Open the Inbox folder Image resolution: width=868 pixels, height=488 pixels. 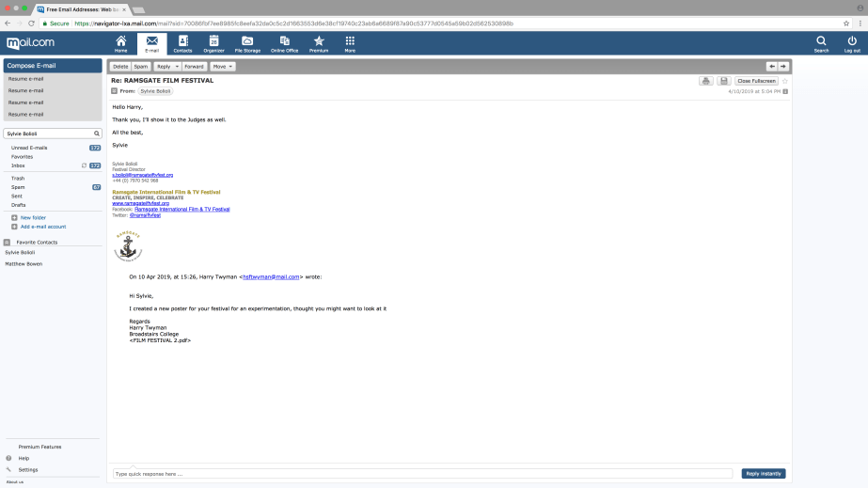click(18, 165)
